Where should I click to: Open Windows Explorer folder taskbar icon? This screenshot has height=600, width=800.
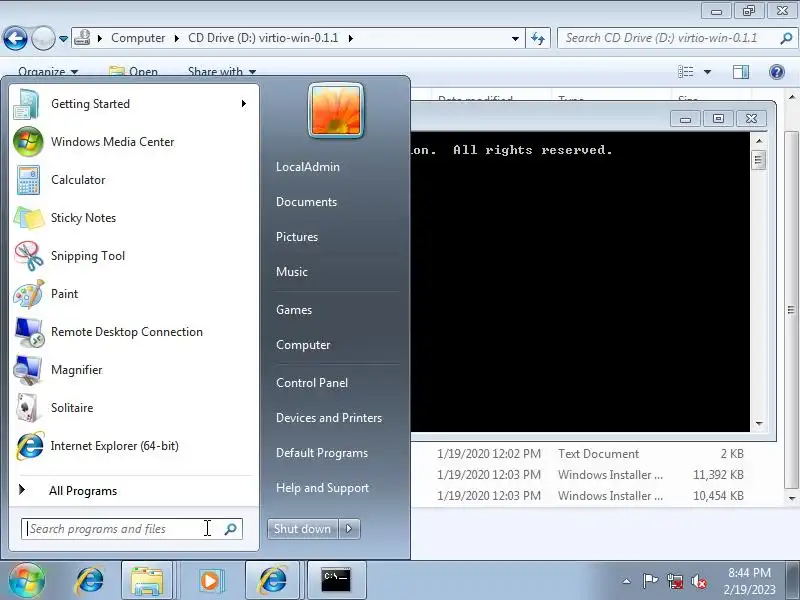pyautogui.click(x=147, y=580)
